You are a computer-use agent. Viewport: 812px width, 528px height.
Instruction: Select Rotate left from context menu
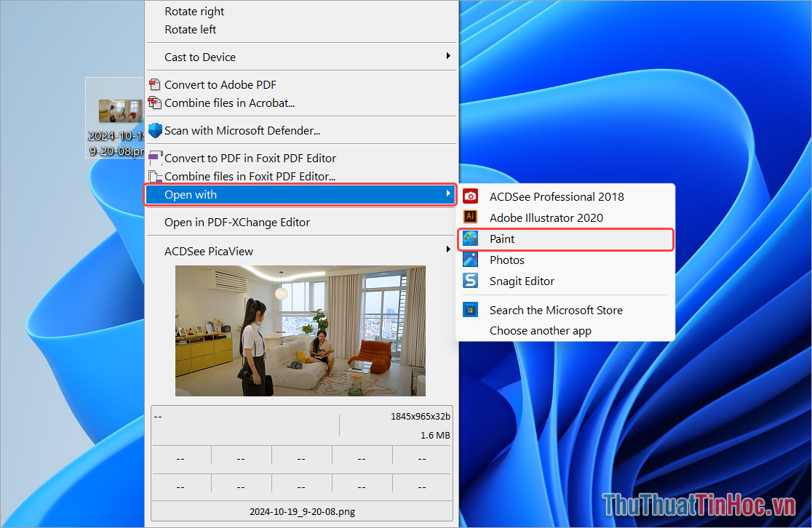pos(191,30)
